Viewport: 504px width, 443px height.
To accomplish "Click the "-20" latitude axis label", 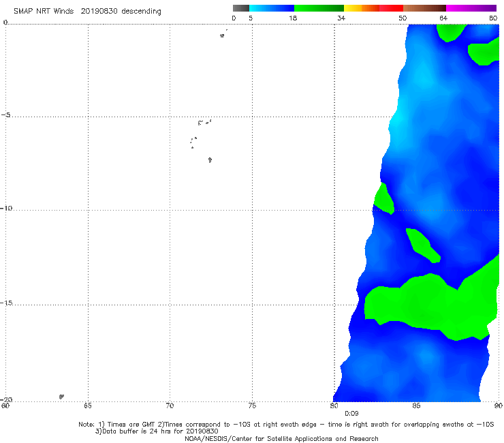I will (x=6, y=399).
